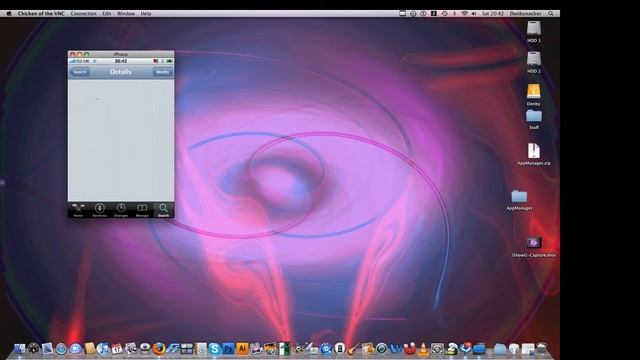
Task: Open GarageBand guitar icon in dock
Action: 352,349
